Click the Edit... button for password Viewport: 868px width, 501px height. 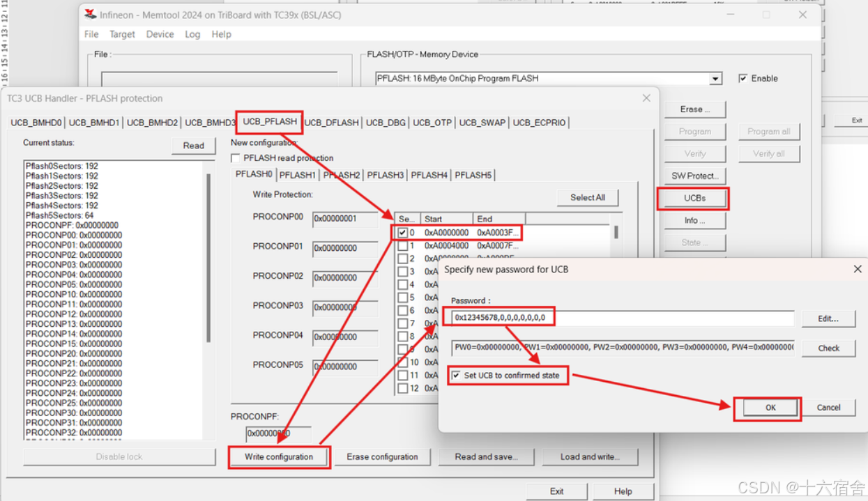(828, 318)
